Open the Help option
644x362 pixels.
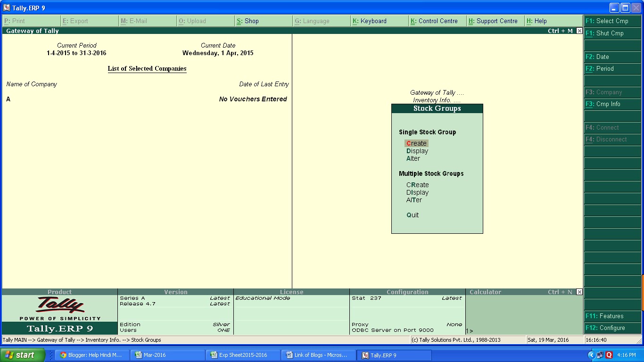pyautogui.click(x=553, y=21)
